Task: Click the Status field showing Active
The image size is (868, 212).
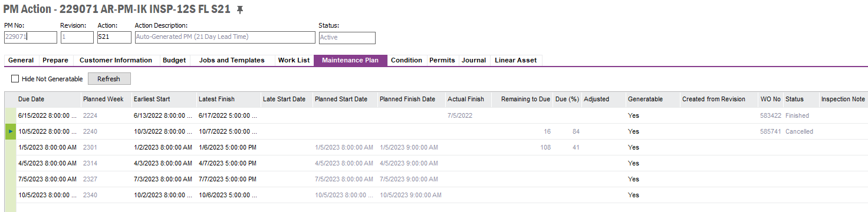Action: [347, 37]
